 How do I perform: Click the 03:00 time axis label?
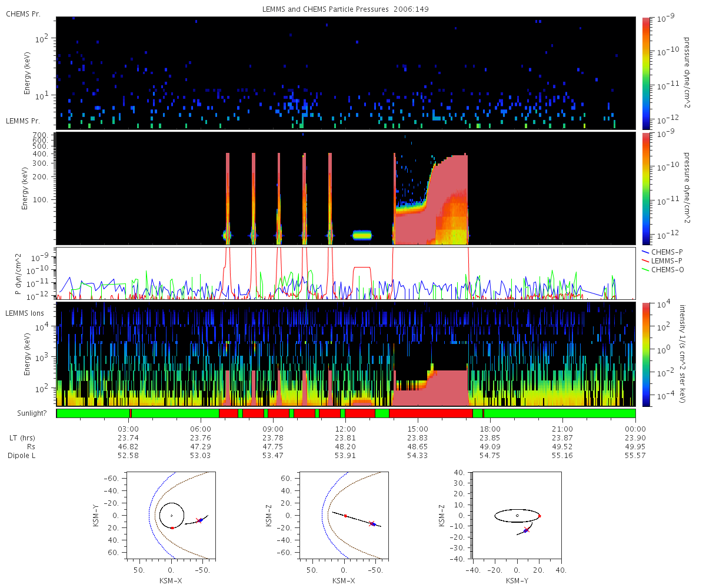(x=128, y=429)
